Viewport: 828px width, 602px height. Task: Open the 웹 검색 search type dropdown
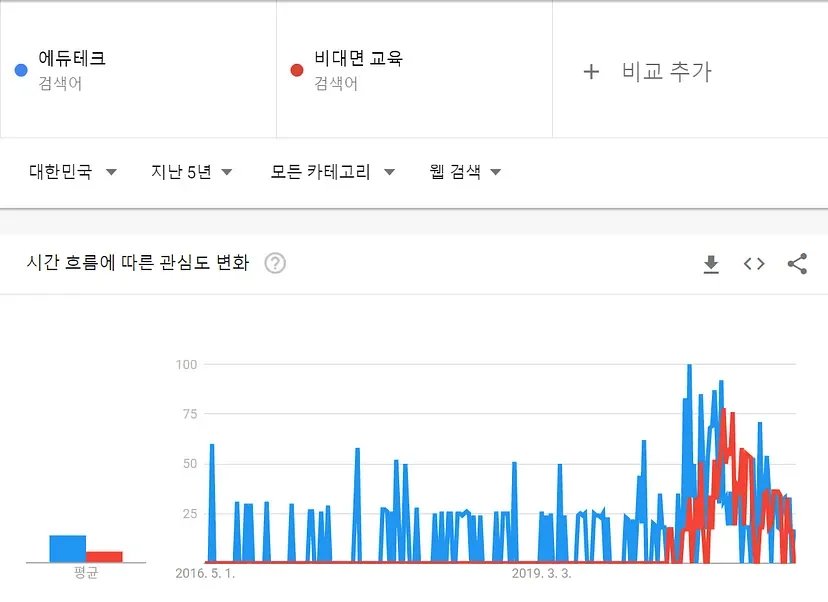(465, 172)
